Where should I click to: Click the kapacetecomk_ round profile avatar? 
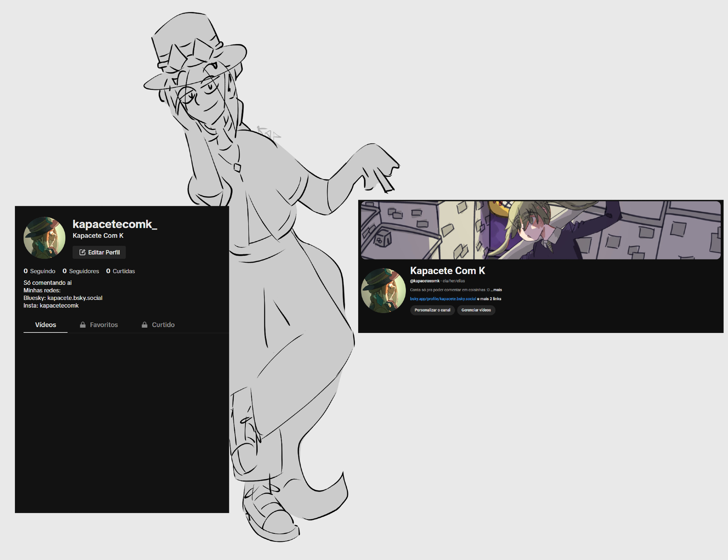click(x=44, y=238)
